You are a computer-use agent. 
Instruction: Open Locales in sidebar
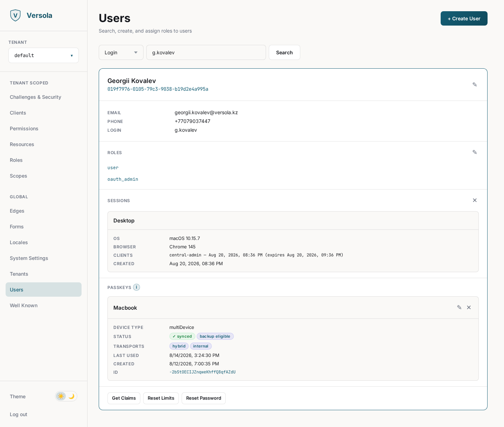tap(43, 242)
